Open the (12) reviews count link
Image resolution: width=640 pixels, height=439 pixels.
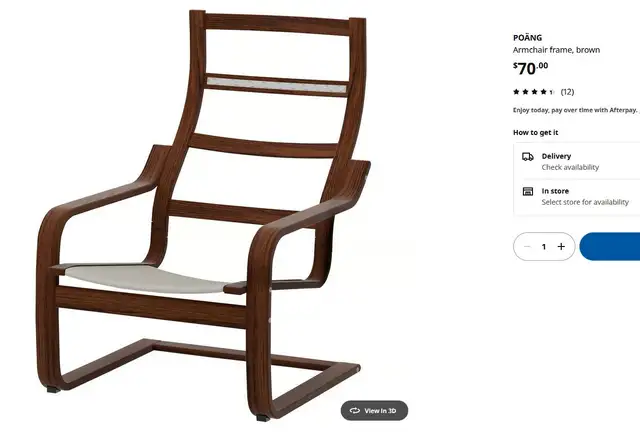coord(567,92)
